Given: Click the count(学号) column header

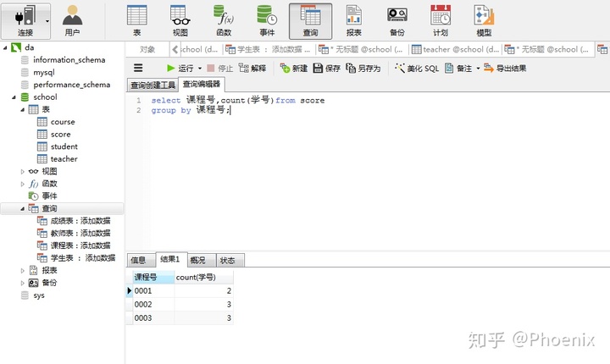Looking at the screenshot, I should [204, 278].
